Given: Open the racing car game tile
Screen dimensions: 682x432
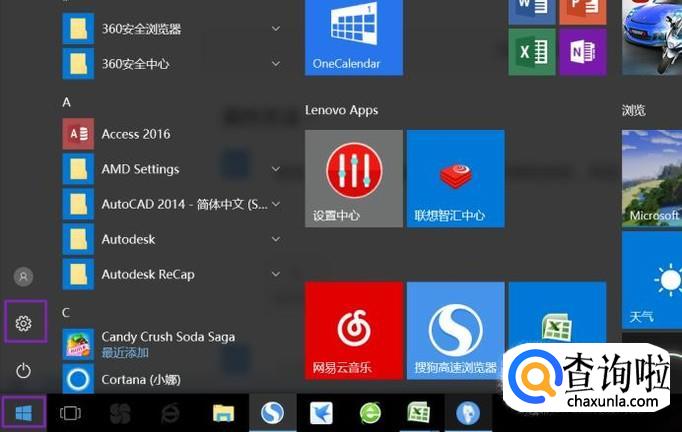Looking at the screenshot, I should pyautogui.click(x=652, y=37).
